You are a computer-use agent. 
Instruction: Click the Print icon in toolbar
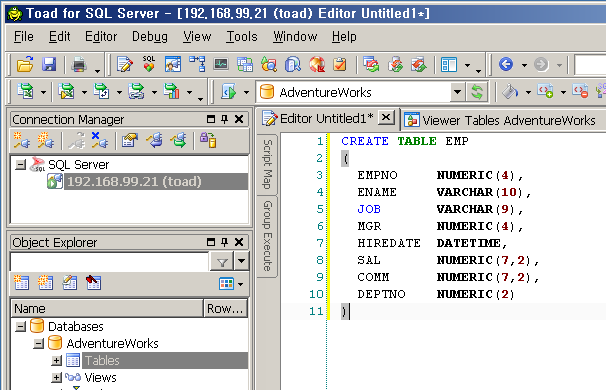click(79, 65)
